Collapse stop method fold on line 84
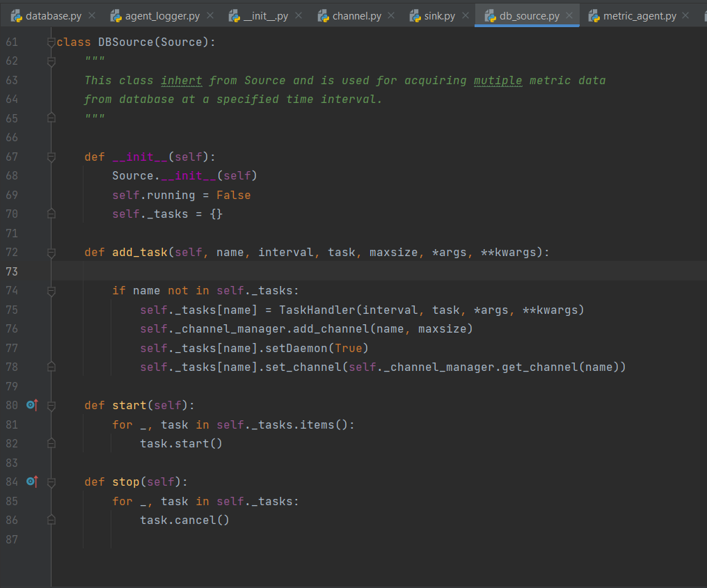The height and width of the screenshot is (588, 707). (x=51, y=482)
